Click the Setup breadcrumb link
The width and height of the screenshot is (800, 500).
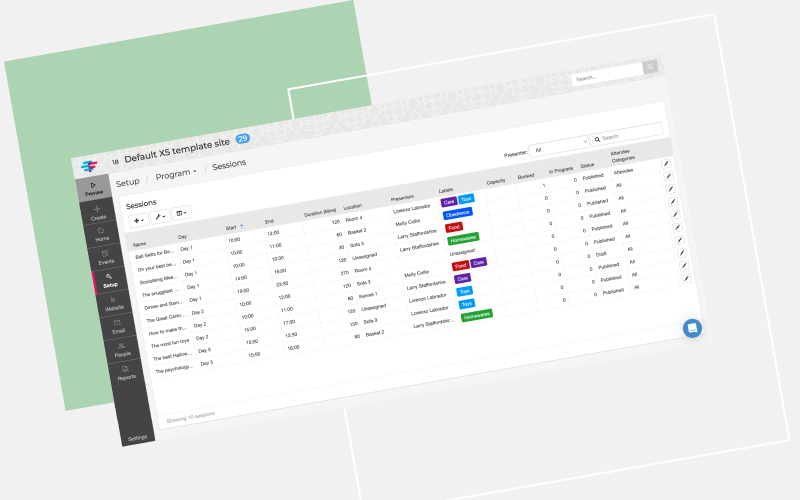pyautogui.click(x=127, y=182)
